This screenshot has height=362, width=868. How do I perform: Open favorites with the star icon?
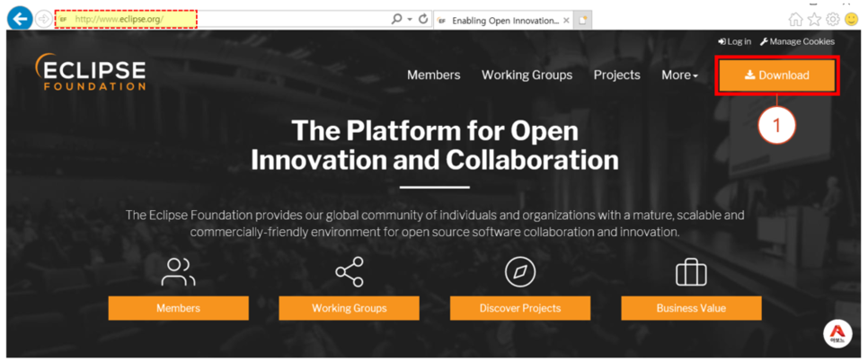814,20
